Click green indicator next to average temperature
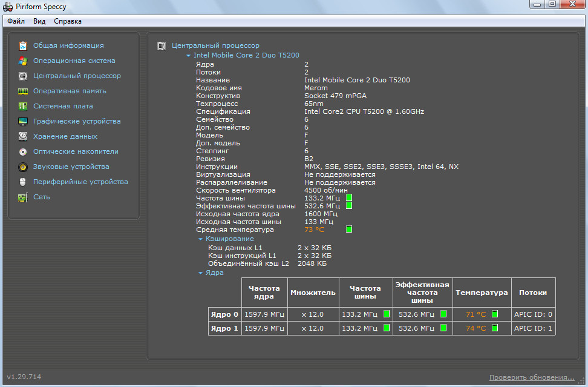Viewport: 588px width, 387px height. tap(348, 230)
